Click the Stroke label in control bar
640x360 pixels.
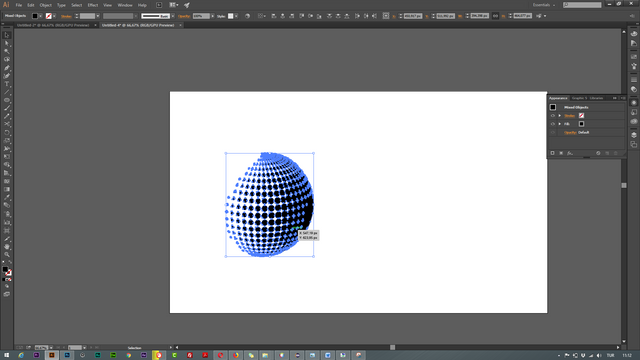[66, 16]
